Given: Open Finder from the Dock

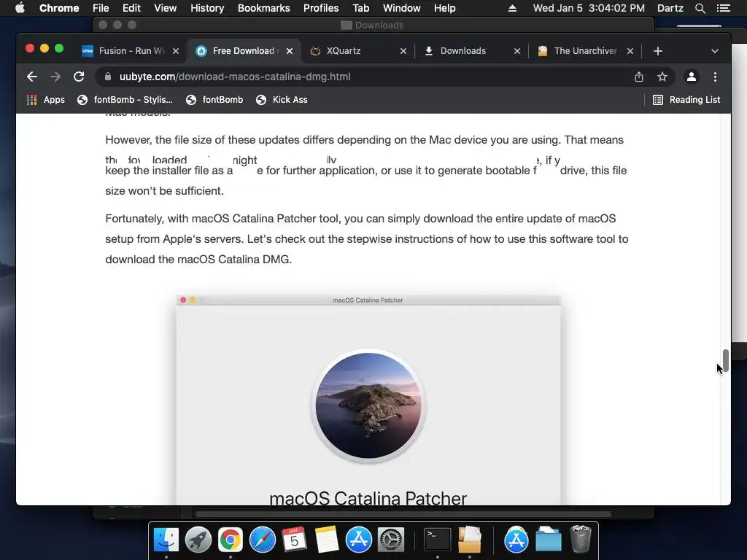Looking at the screenshot, I should pyautogui.click(x=166, y=540).
